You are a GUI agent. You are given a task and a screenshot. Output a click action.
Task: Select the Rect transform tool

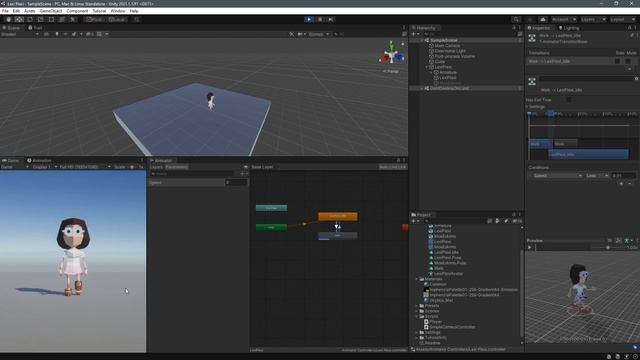pos(51,19)
